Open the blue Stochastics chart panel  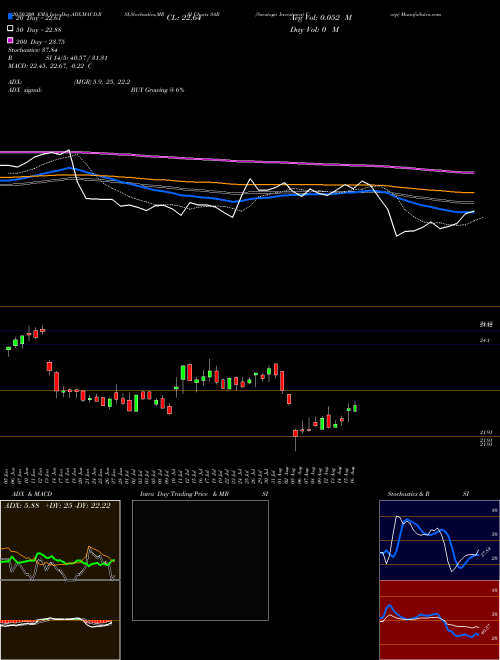(x=439, y=540)
